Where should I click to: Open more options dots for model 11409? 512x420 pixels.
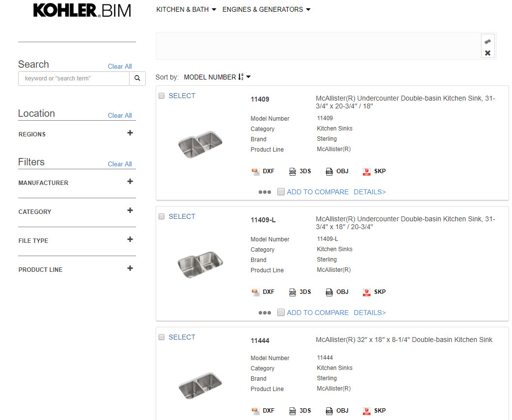[x=265, y=192]
